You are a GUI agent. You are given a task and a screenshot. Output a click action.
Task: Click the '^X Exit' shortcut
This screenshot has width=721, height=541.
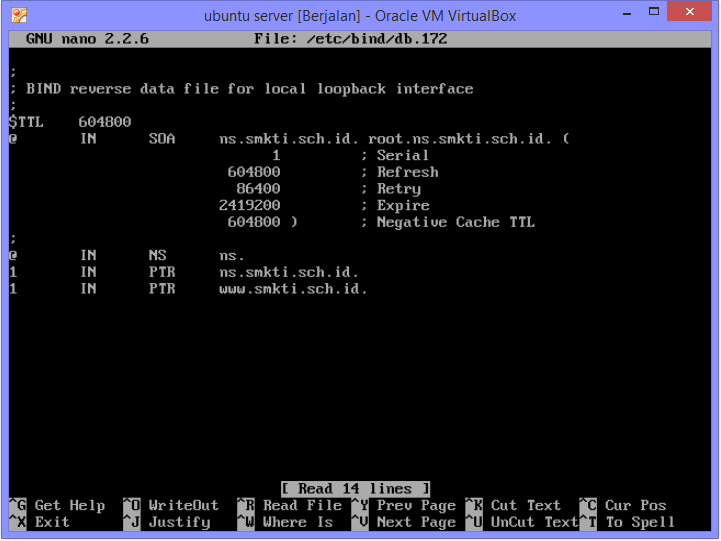[x=40, y=522]
